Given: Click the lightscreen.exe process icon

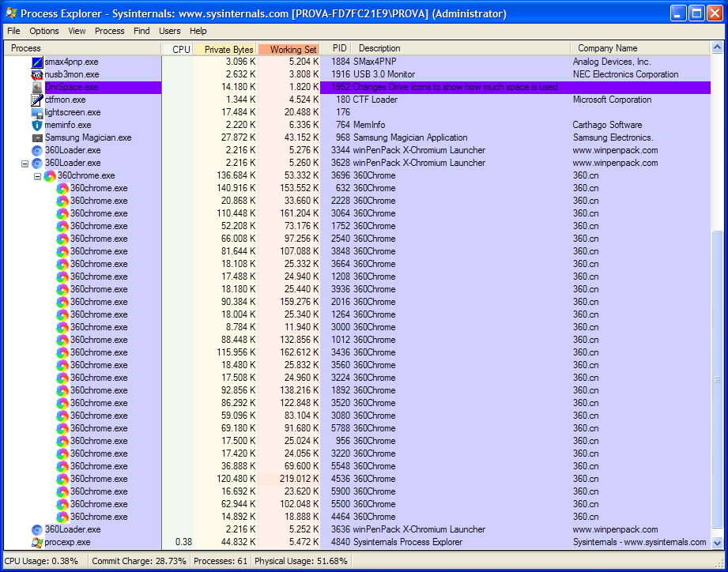Looking at the screenshot, I should [37, 112].
